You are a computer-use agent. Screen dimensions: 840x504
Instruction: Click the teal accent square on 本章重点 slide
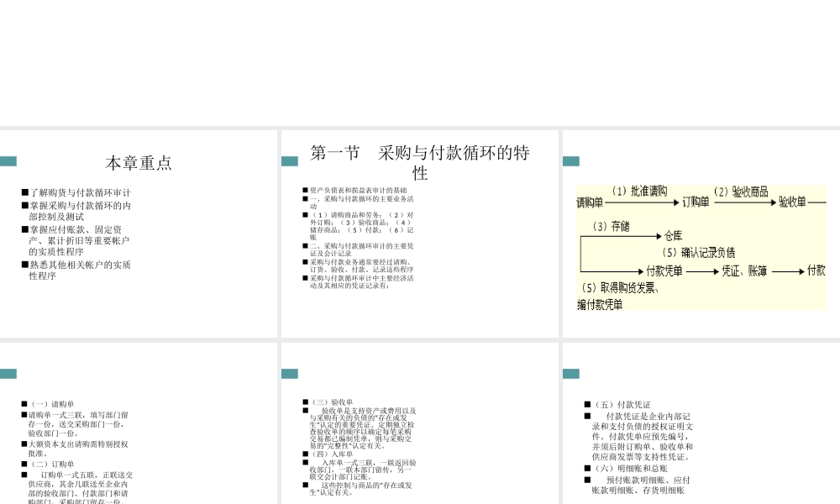9,160
